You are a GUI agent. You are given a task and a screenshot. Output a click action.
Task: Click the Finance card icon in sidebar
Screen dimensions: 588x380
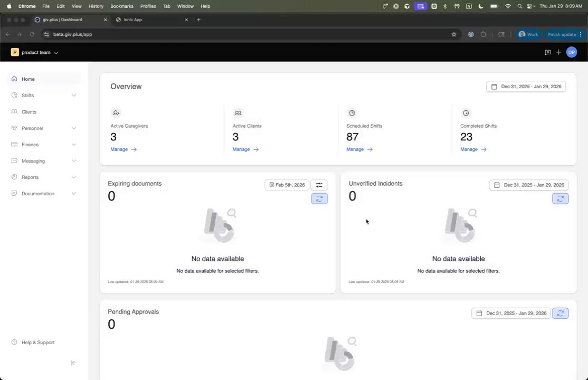point(14,145)
